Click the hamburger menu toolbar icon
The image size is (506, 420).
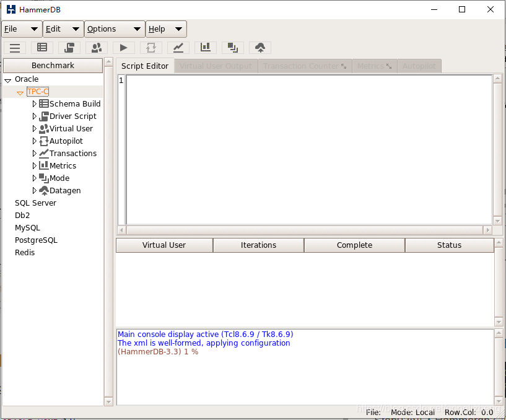click(x=15, y=48)
